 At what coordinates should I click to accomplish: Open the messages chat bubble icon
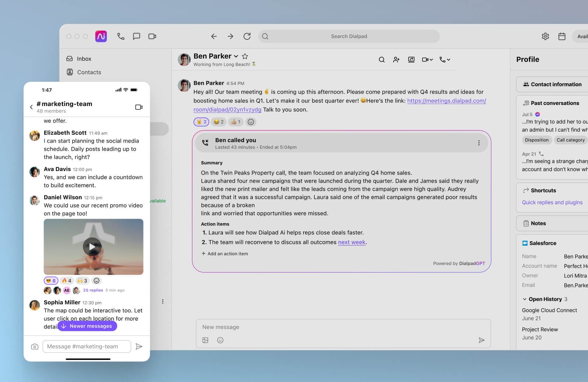click(x=136, y=36)
